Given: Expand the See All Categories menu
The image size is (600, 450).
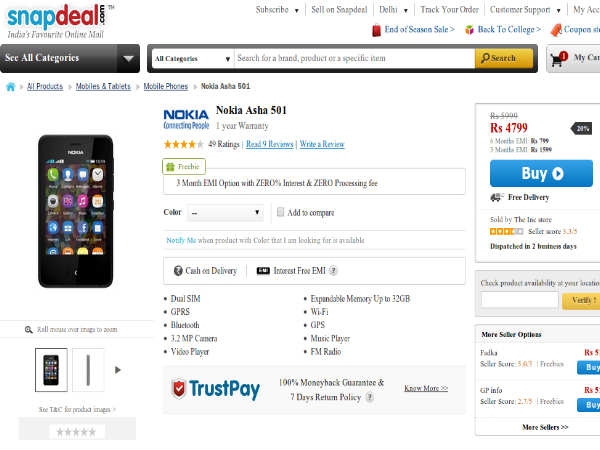Looking at the screenshot, I should [x=70, y=58].
